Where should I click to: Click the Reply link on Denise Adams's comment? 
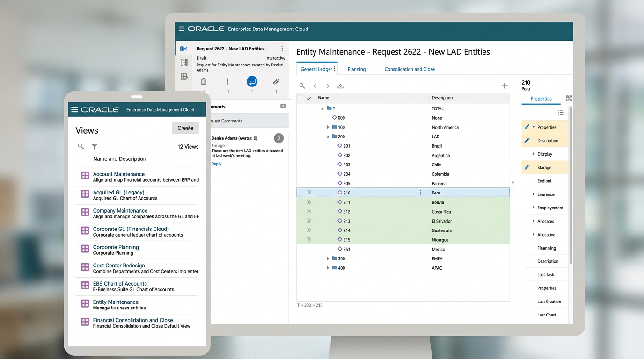(216, 164)
